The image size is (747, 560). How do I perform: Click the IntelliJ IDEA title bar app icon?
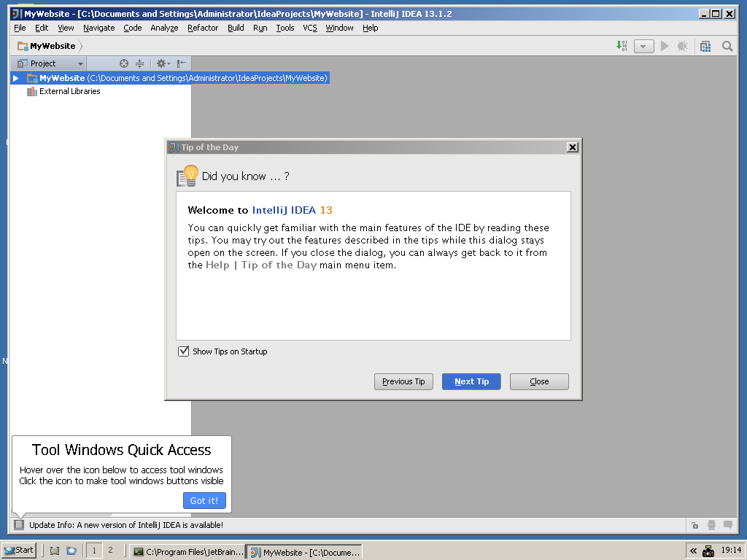click(17, 13)
